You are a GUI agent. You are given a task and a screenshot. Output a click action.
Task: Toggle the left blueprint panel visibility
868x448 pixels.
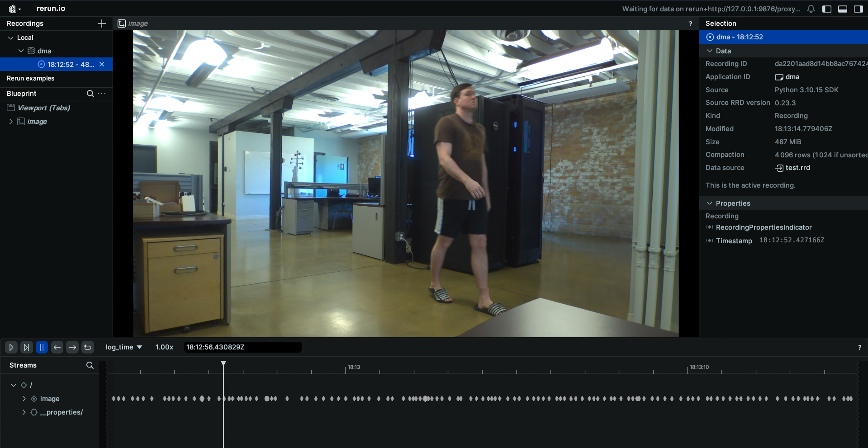tap(827, 9)
